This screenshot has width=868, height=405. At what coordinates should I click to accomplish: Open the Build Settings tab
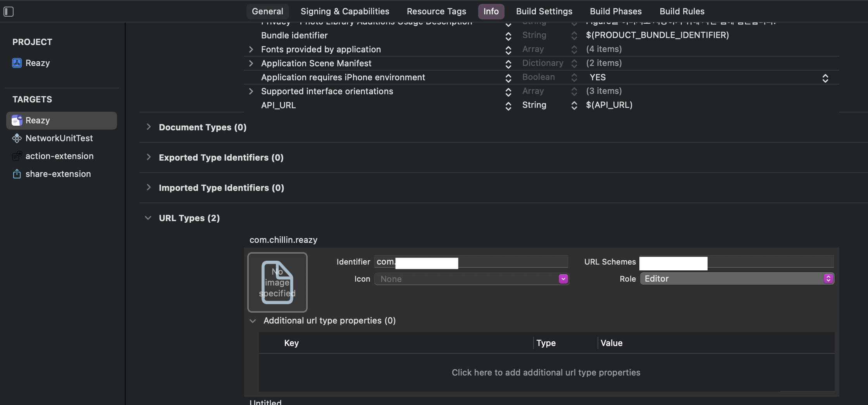point(544,11)
